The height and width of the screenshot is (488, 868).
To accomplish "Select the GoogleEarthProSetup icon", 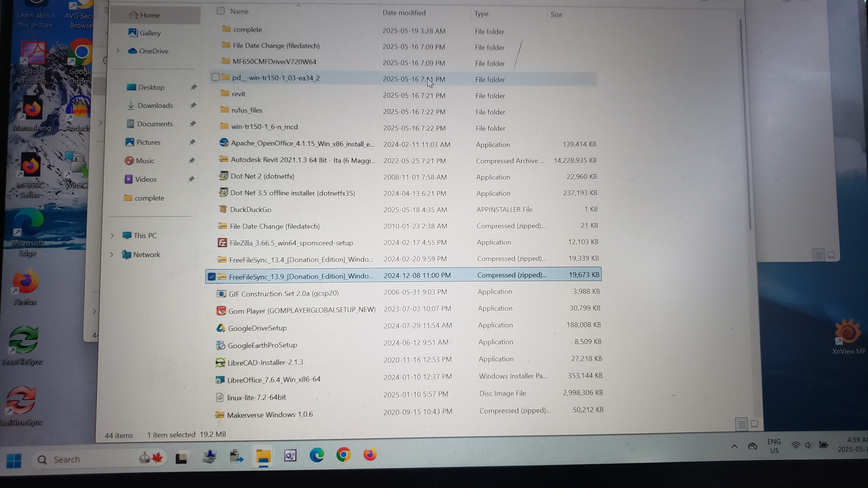I will coord(220,345).
